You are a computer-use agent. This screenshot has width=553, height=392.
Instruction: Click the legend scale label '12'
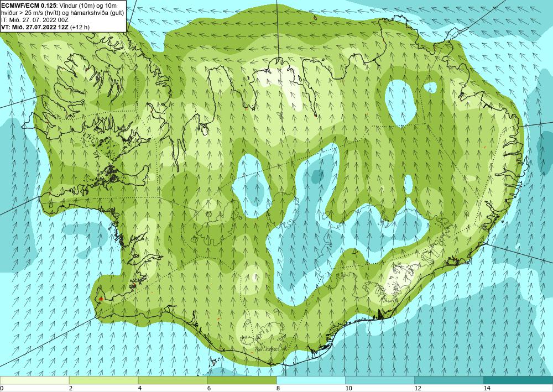coord(418,388)
